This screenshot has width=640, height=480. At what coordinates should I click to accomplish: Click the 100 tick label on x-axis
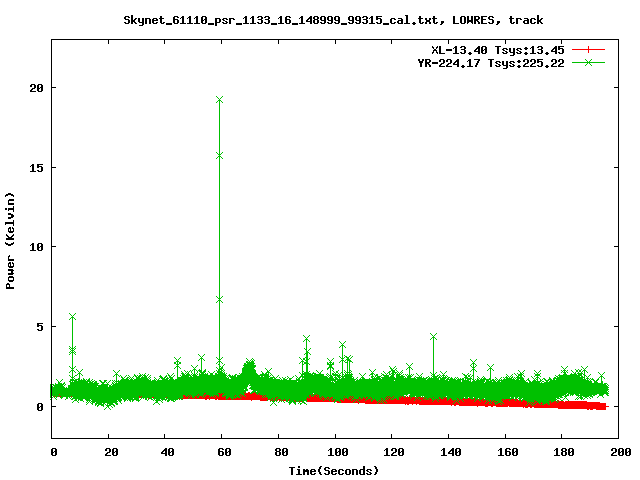click(x=336, y=451)
